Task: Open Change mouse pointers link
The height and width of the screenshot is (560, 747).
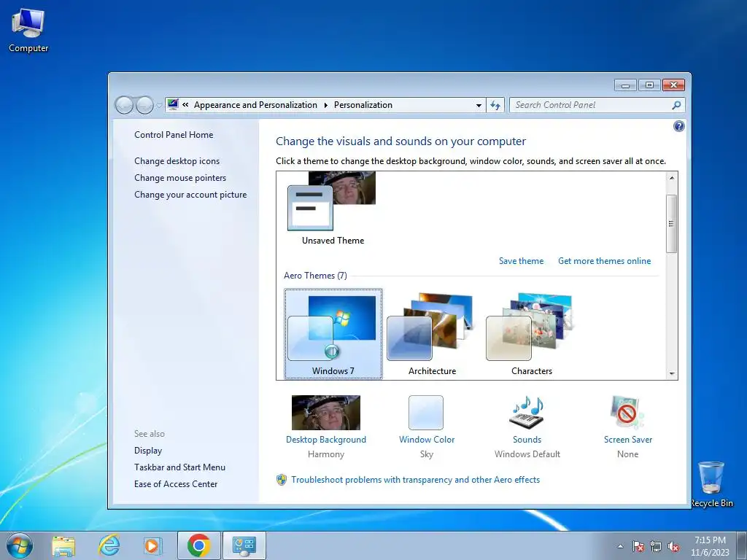Action: [x=180, y=178]
